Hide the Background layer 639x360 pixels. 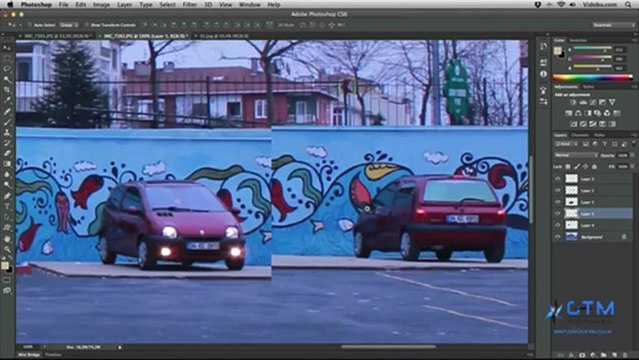click(557, 237)
